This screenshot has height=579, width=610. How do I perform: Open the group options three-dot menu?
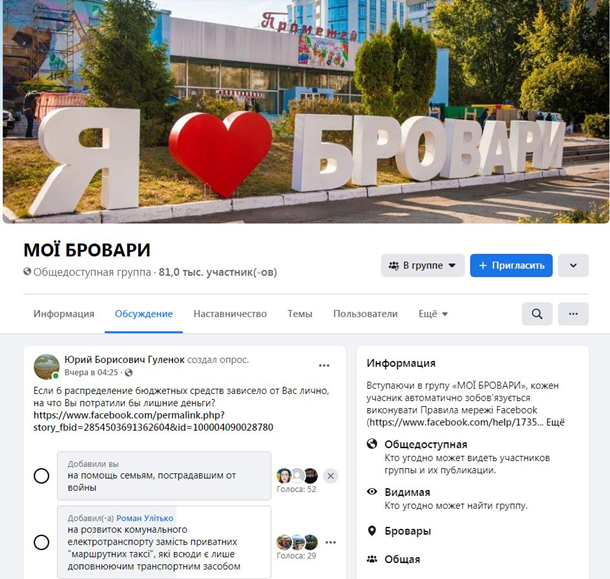tap(573, 314)
